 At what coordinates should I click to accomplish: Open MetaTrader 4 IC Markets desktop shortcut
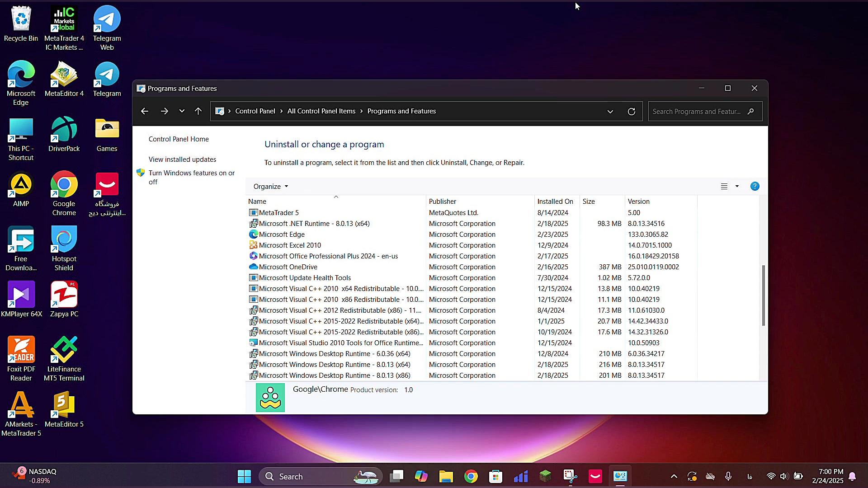[x=64, y=28]
